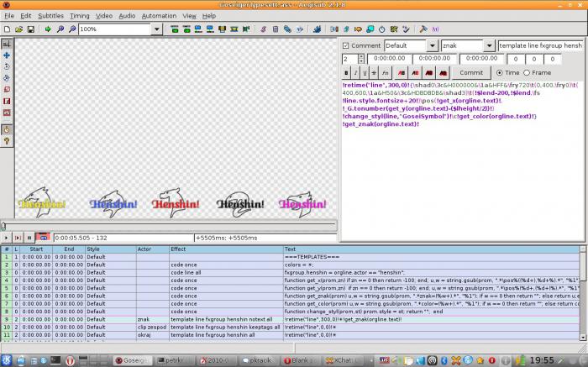Open the Video menu
The image size is (588, 367).
[104, 16]
